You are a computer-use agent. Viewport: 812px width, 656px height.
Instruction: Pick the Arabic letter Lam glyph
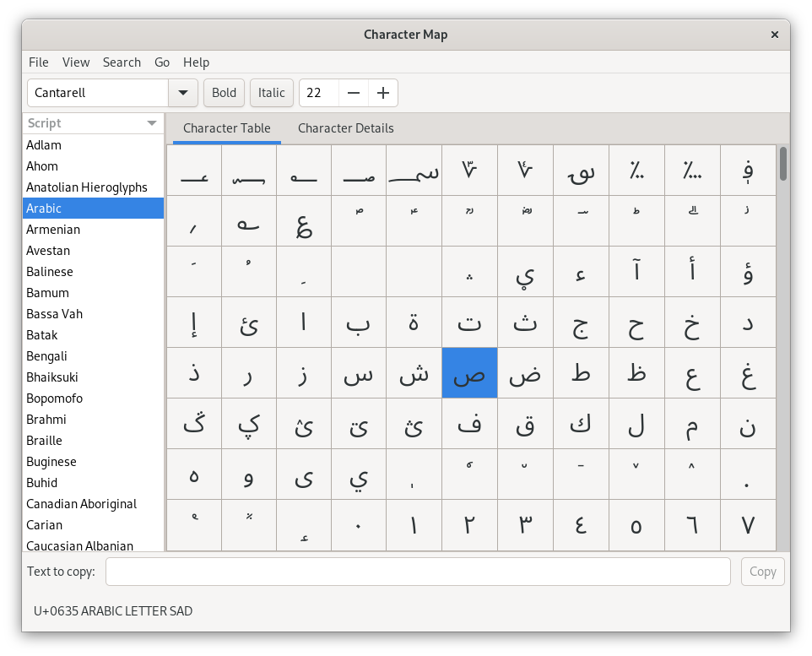coord(636,424)
